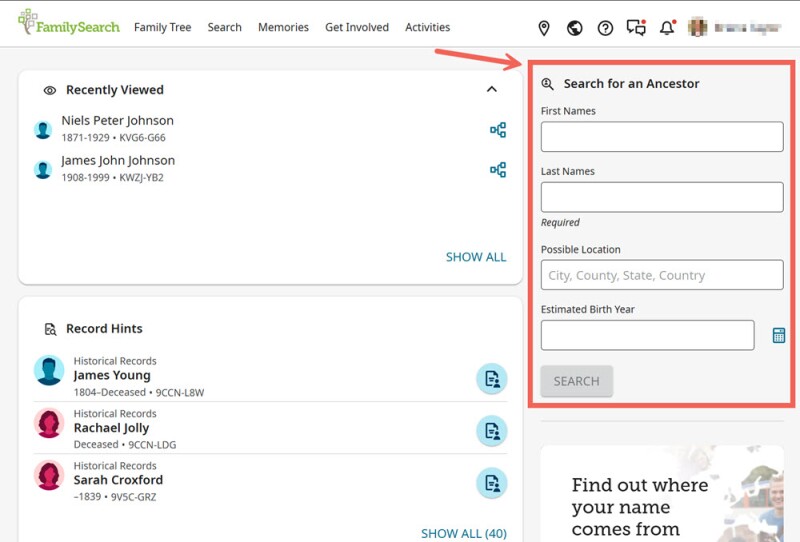Screen dimensions: 800x542
Task: Select text 'Deceased • 9CCN-LDG'
Action: tap(125, 445)
